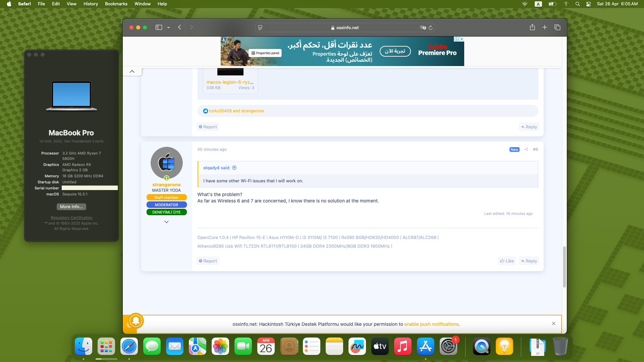644x362 pixels.
Task: Open sidebar dropdown arrow beside sidebar button
Action: (169, 27)
